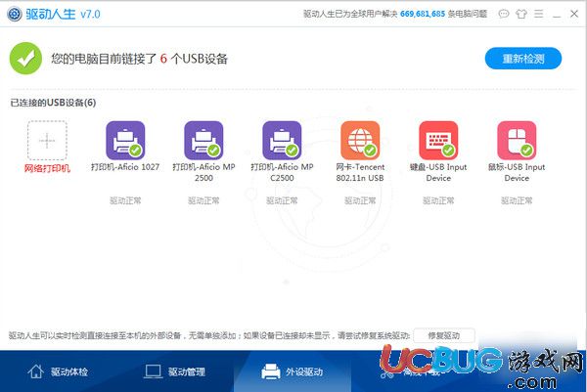Viewport: 587px width, 392px height.
Task: Click 驱动正常 under Aficio 1027
Action: pyautogui.click(x=125, y=200)
